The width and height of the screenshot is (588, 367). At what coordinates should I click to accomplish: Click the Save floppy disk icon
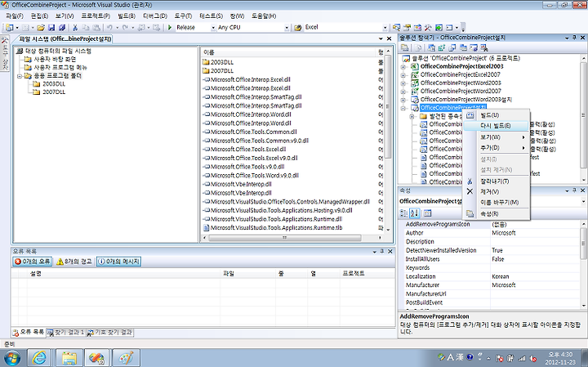tap(51, 28)
